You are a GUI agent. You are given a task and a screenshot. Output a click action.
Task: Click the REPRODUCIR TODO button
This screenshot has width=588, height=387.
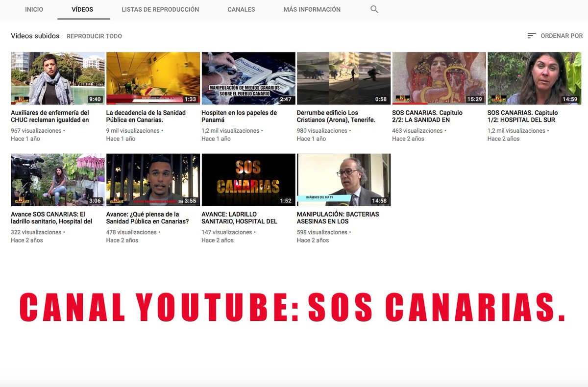click(x=95, y=36)
